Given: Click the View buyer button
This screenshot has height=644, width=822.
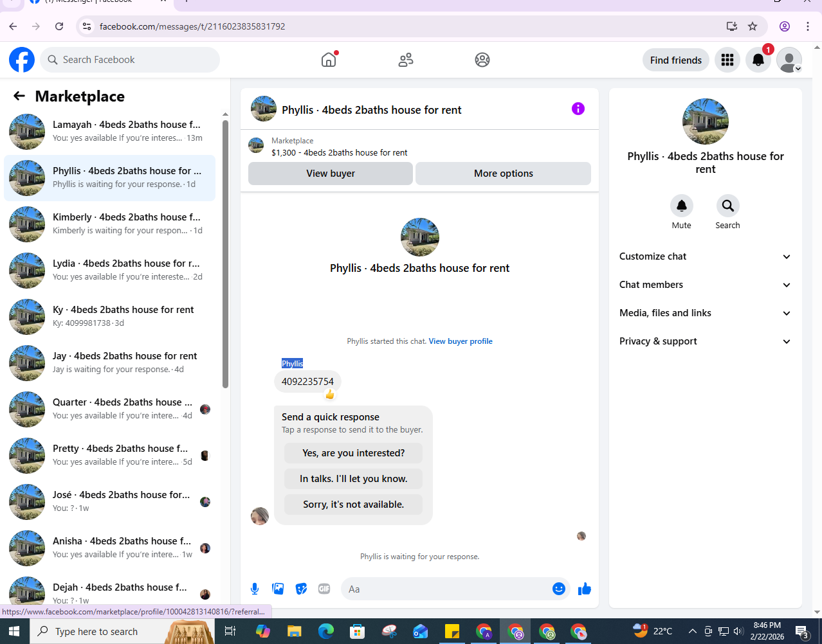Looking at the screenshot, I should click(x=331, y=174).
